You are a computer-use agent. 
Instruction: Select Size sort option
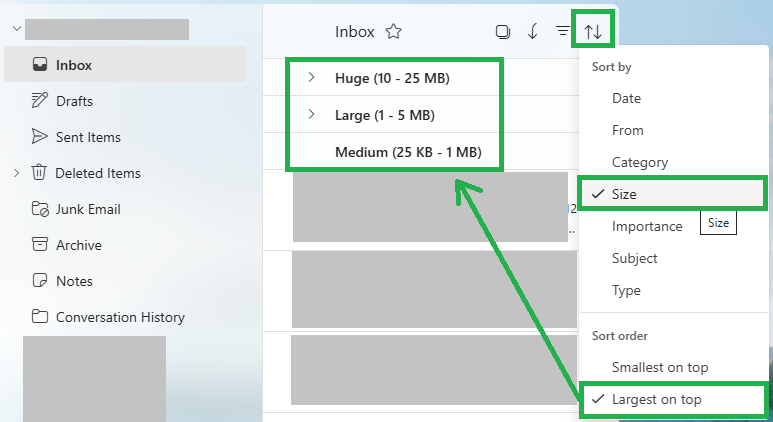[673, 194]
